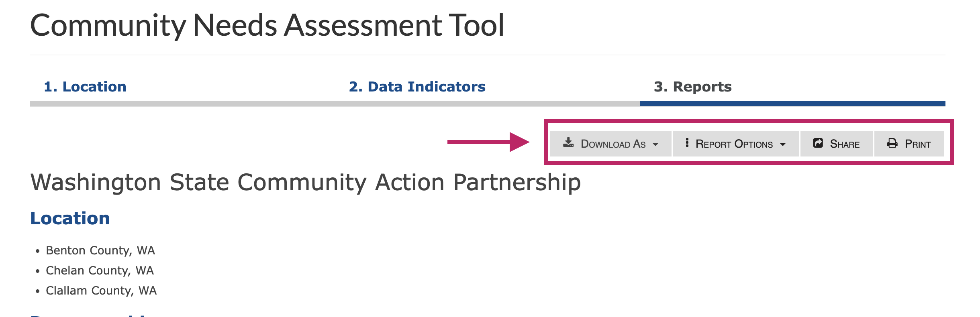
Task: Click the blue progress bar under Reports
Action: (x=792, y=104)
